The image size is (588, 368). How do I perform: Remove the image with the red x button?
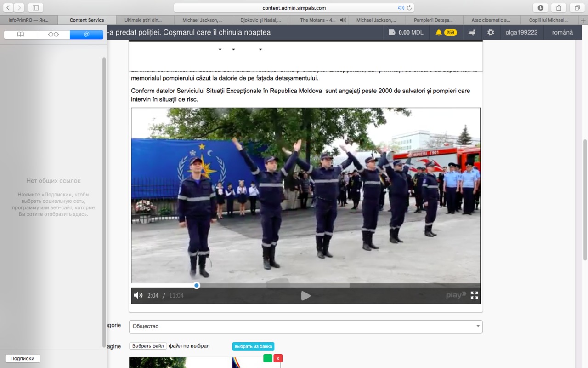[x=278, y=358]
